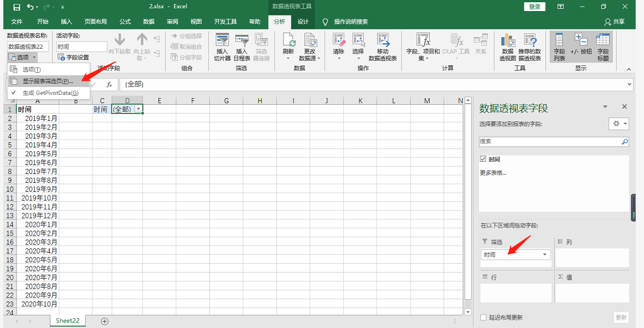The image size is (644, 328).
Task: Open the File (文件) tab
Action: [x=17, y=22]
